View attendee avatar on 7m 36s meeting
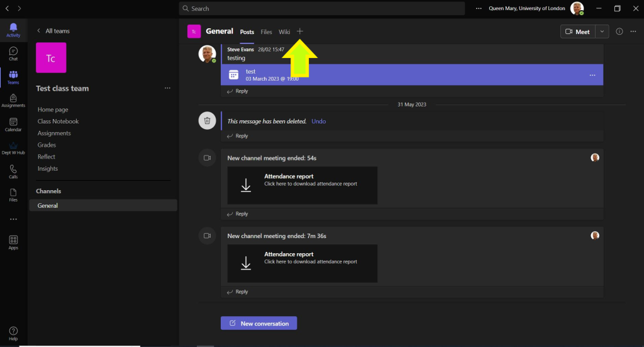This screenshot has width=644, height=347. click(x=595, y=235)
